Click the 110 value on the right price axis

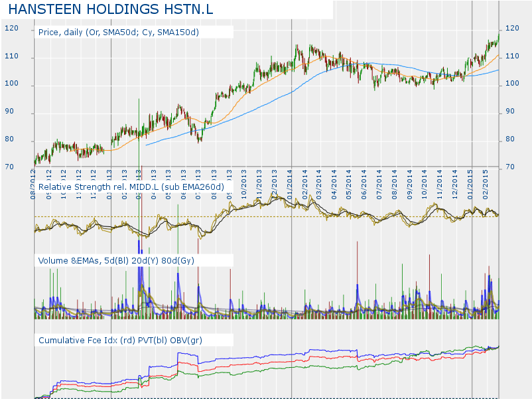[x=512, y=56]
